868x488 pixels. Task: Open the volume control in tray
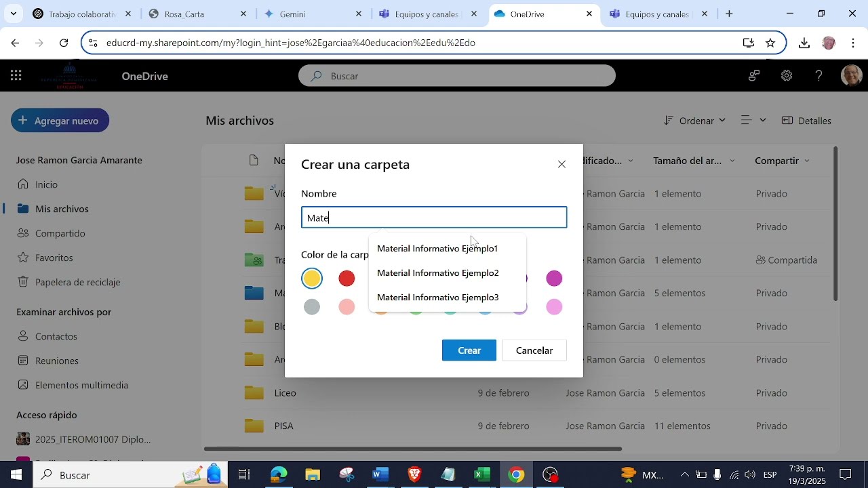[x=749, y=475]
